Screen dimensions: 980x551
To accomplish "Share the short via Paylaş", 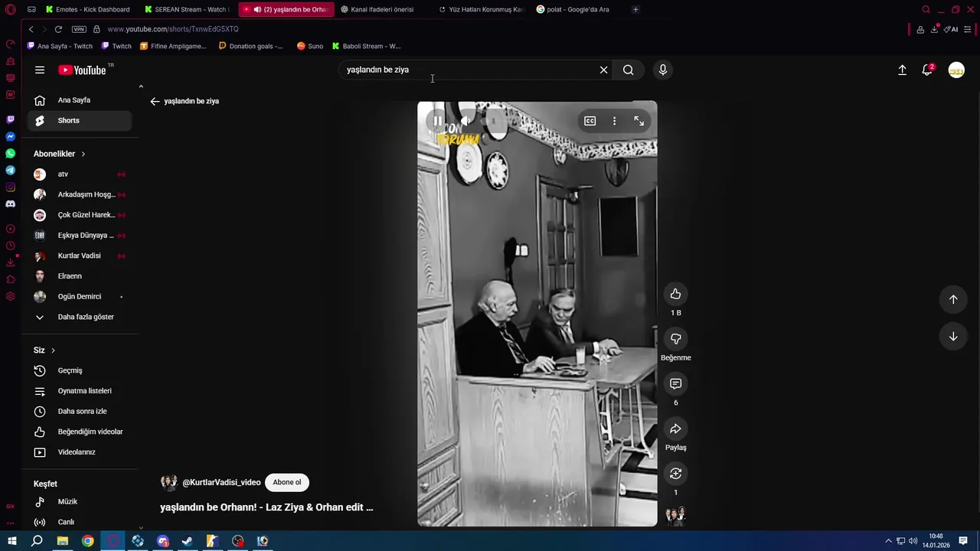I will tap(675, 429).
